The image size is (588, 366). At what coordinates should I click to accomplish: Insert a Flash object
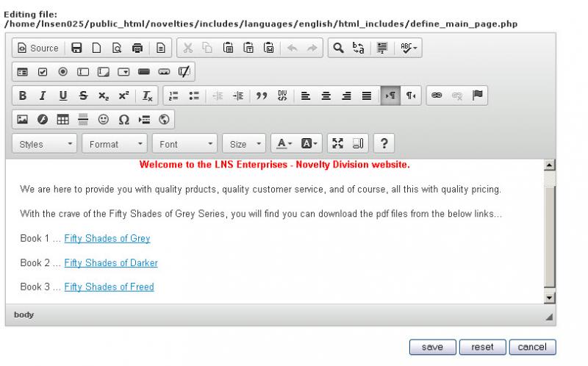tap(43, 119)
